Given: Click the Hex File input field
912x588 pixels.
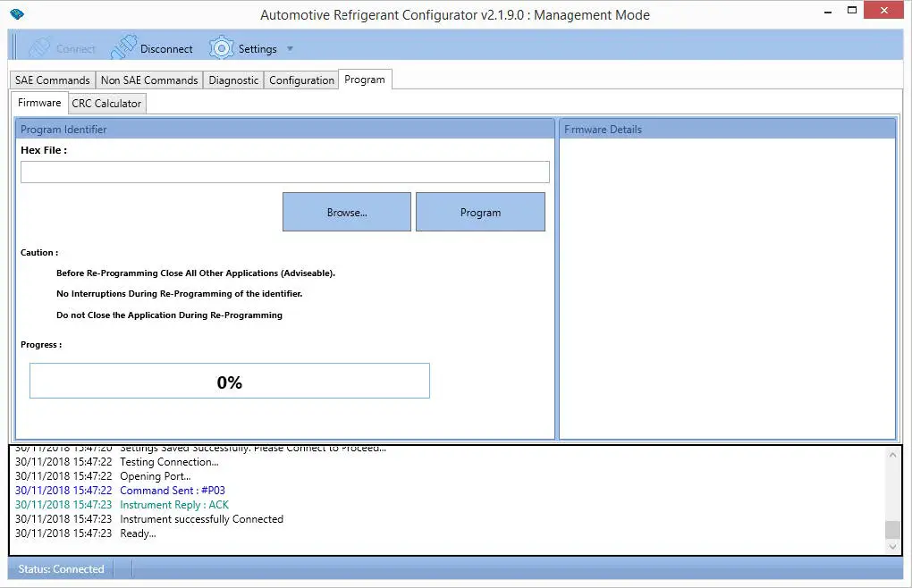Looking at the screenshot, I should pyautogui.click(x=284, y=172).
